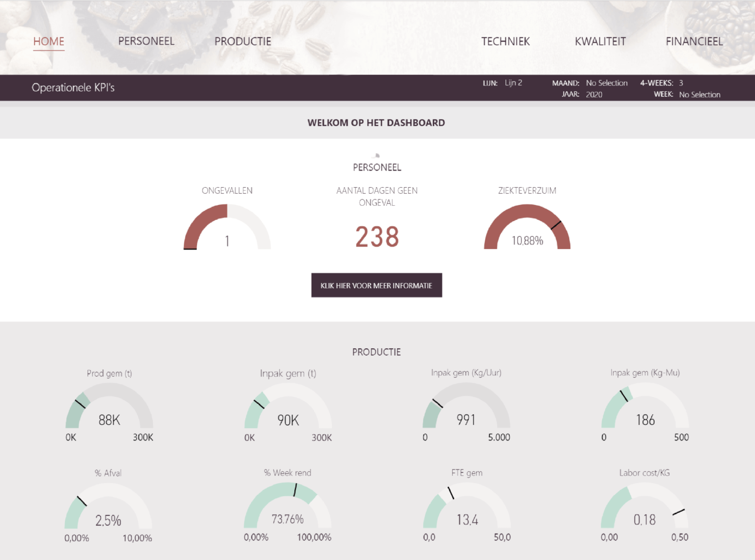The image size is (755, 560).
Task: Open the TECHNIEK section
Action: tap(506, 41)
